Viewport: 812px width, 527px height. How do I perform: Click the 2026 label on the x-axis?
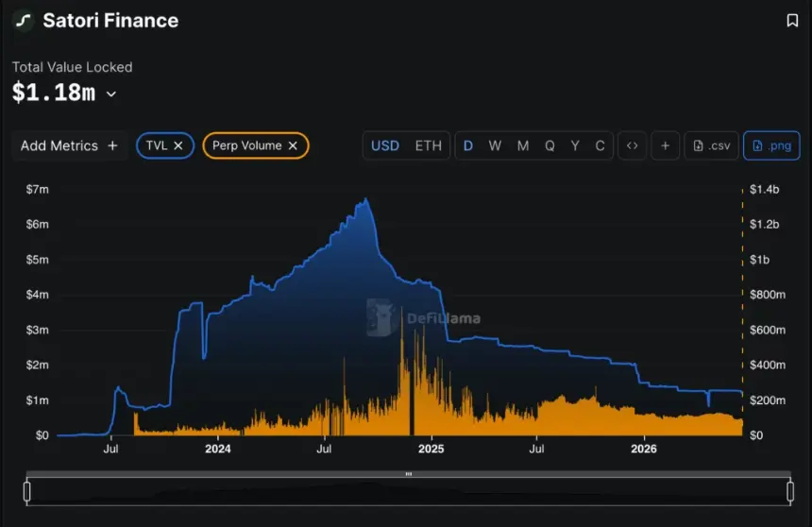(x=644, y=449)
